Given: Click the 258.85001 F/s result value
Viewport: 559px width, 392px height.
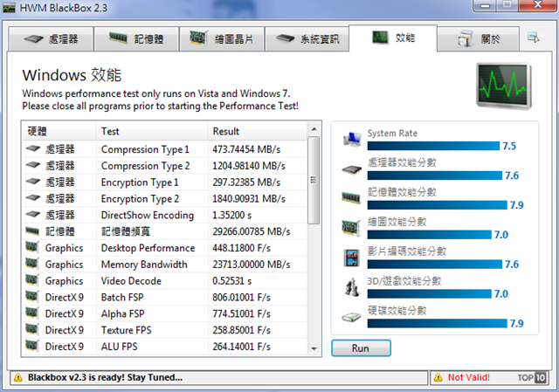Looking at the screenshot, I should pyautogui.click(x=241, y=330).
